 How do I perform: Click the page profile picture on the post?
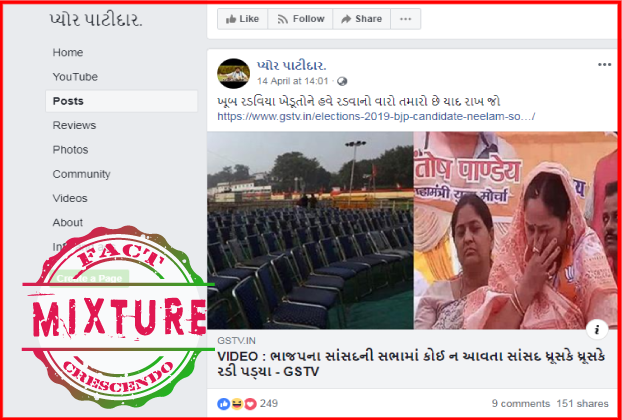pos(233,73)
